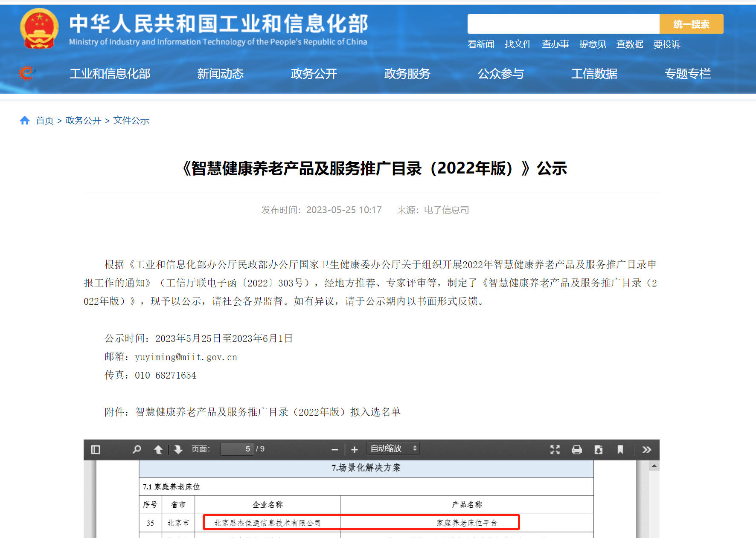This screenshot has width=756, height=538.
Task: Open the 政务公开 menu
Action: pos(314,74)
